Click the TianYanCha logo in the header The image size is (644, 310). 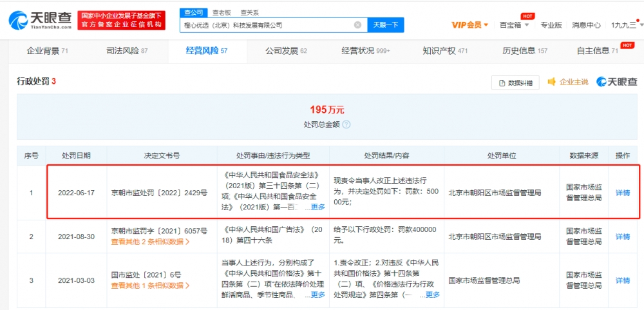tap(40, 20)
